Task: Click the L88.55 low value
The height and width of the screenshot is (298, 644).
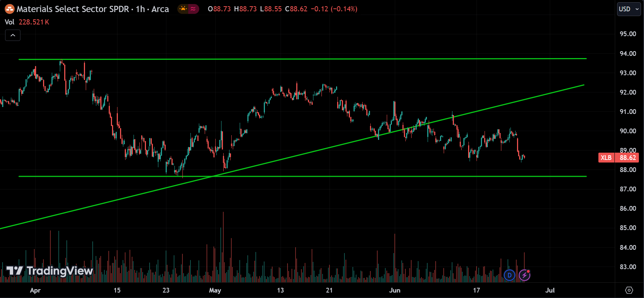Action: (x=271, y=9)
